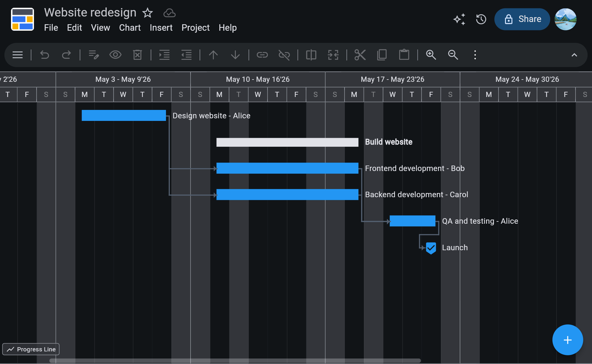Open the Chart menu

129,28
